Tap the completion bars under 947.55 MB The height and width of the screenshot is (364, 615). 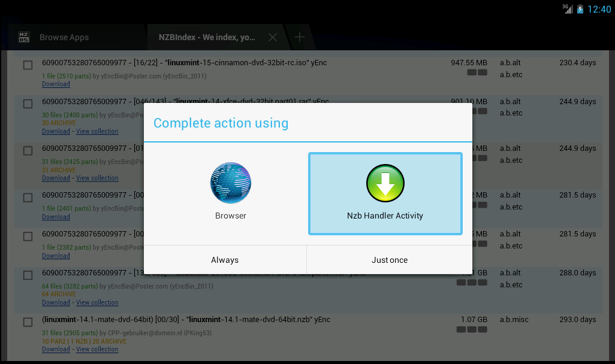(x=477, y=72)
